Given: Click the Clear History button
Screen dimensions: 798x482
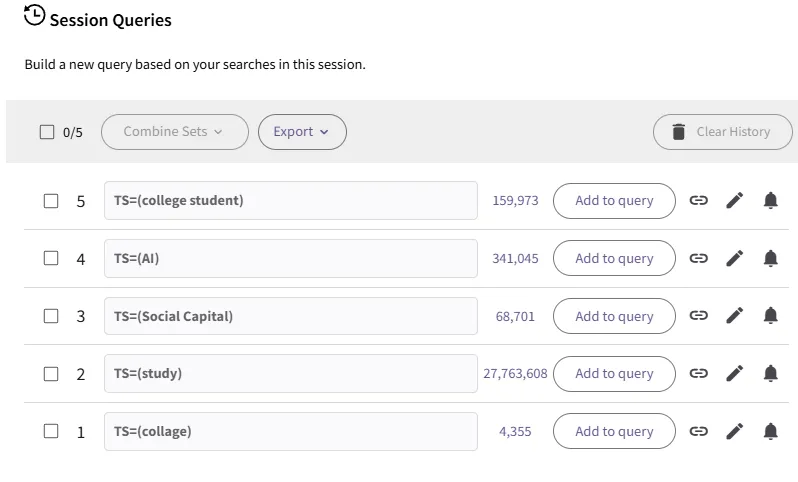Looking at the screenshot, I should [721, 132].
